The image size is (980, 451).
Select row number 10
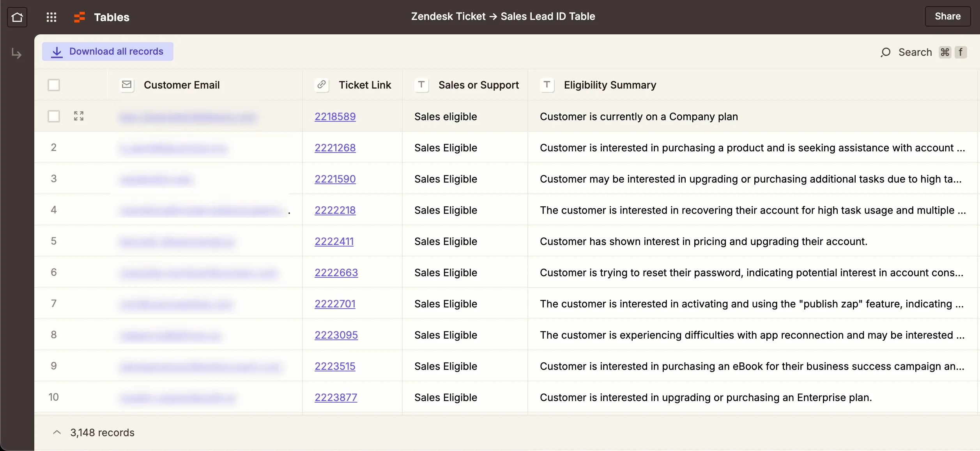point(53,397)
